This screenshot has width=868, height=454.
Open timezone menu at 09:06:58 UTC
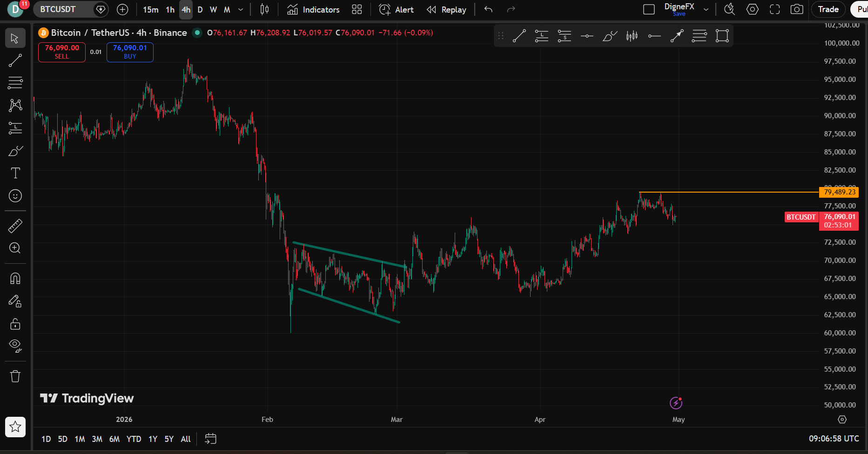[x=834, y=439]
